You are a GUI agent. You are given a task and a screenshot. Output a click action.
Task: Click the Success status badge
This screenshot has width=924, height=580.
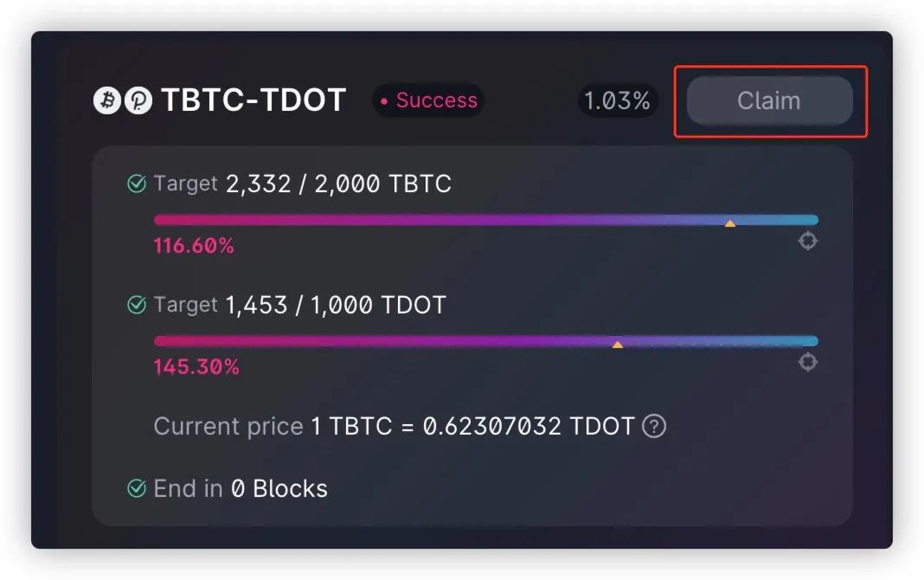428,100
